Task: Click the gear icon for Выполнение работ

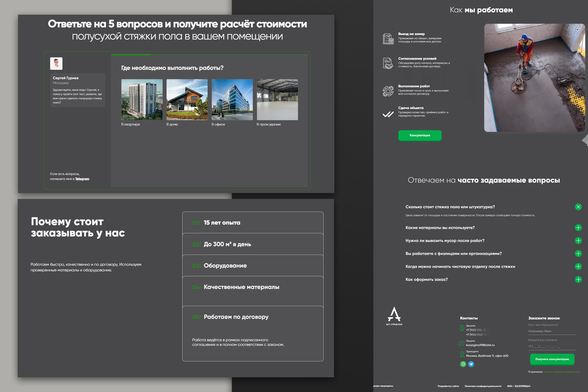Action: click(x=388, y=91)
